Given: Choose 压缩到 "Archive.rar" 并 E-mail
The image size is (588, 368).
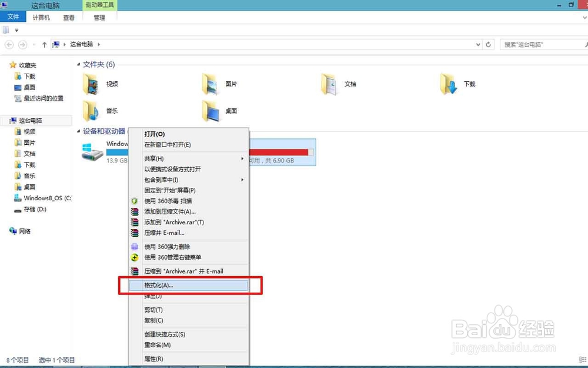Looking at the screenshot, I should [188, 271].
